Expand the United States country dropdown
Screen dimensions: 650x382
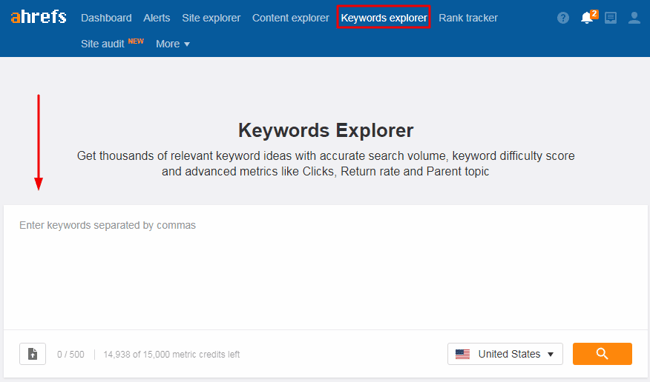tap(505, 354)
